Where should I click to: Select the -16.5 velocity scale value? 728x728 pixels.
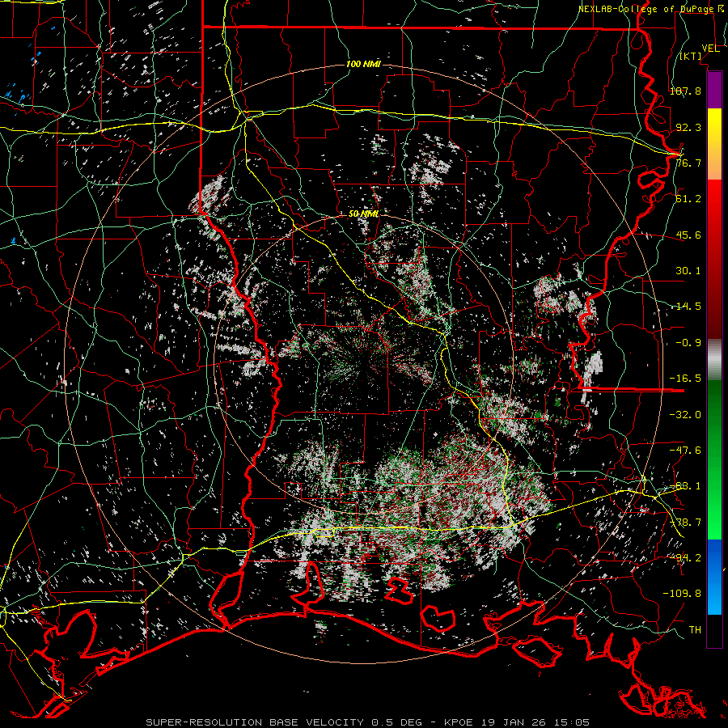685,379
